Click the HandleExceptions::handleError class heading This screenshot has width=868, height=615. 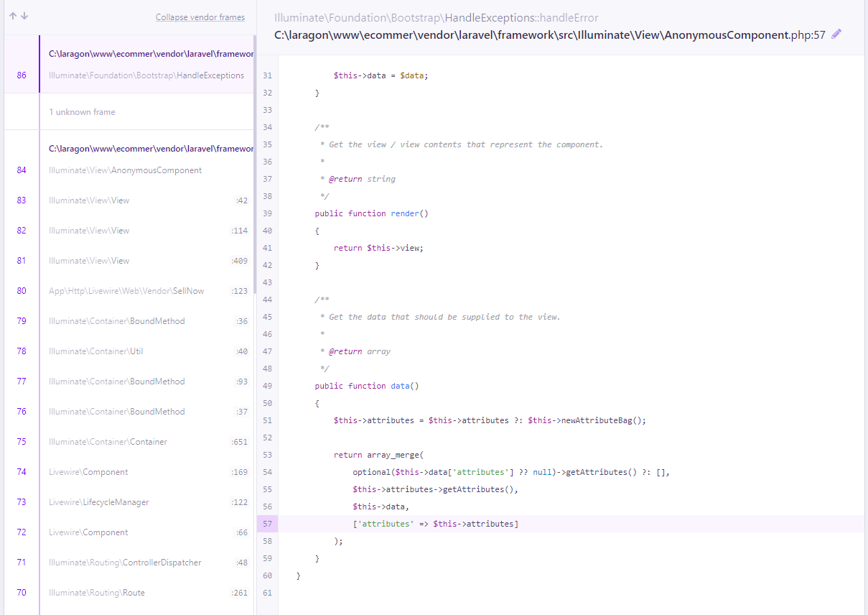click(x=436, y=17)
